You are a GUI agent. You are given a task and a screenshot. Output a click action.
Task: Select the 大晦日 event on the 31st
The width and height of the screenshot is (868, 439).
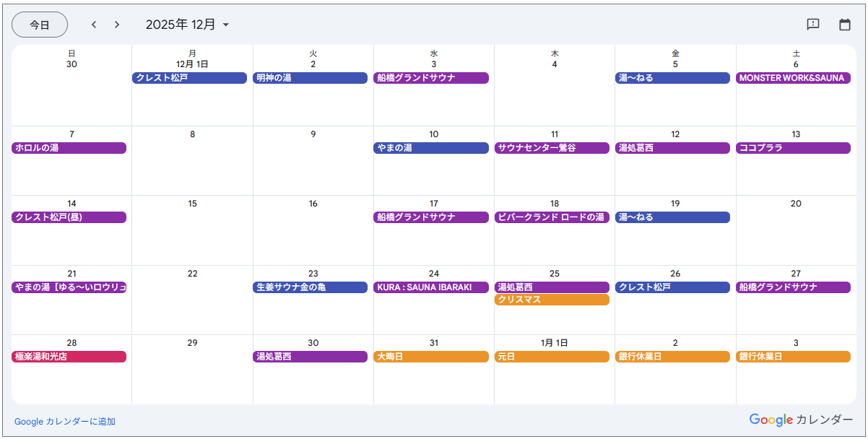[431, 357]
